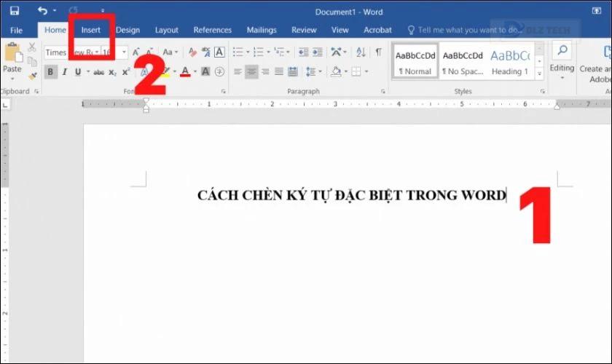Decrease paragraph indent
612x364 pixels.
pos(303,52)
